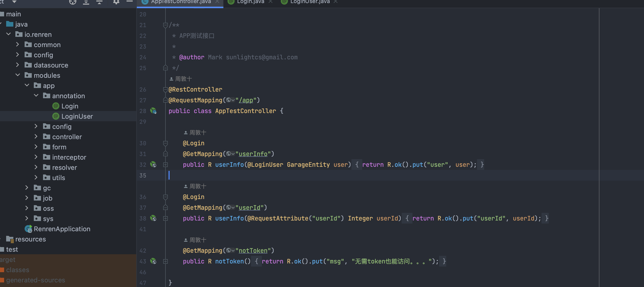The height and width of the screenshot is (287, 644).
Task: Switch to the Login.java tab
Action: 250,2
